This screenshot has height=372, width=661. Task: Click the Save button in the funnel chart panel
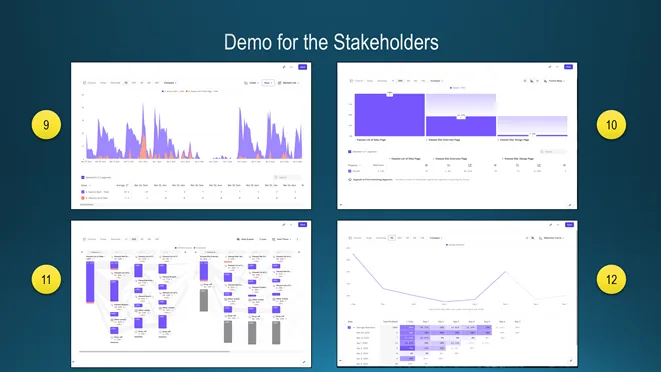tap(568, 67)
